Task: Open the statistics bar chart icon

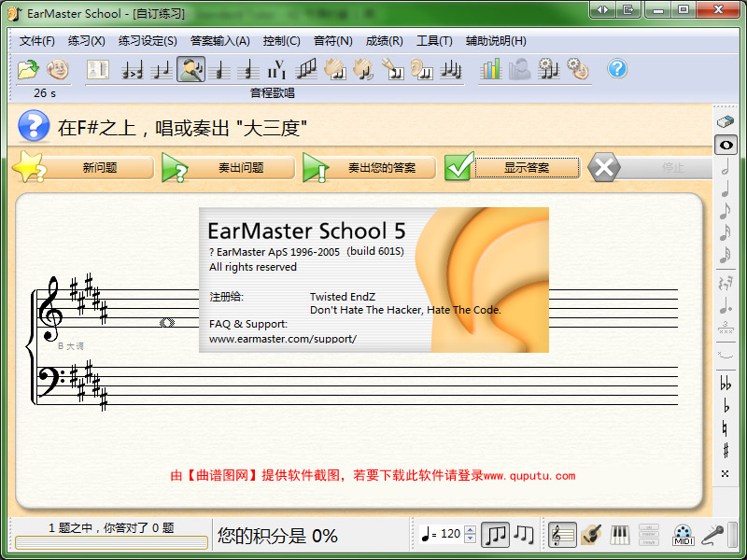Action: (491, 69)
